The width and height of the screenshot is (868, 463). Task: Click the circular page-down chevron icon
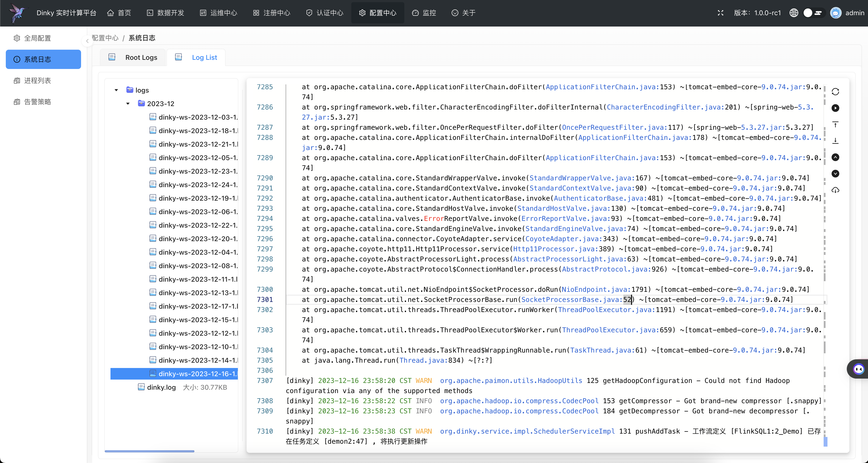click(835, 174)
